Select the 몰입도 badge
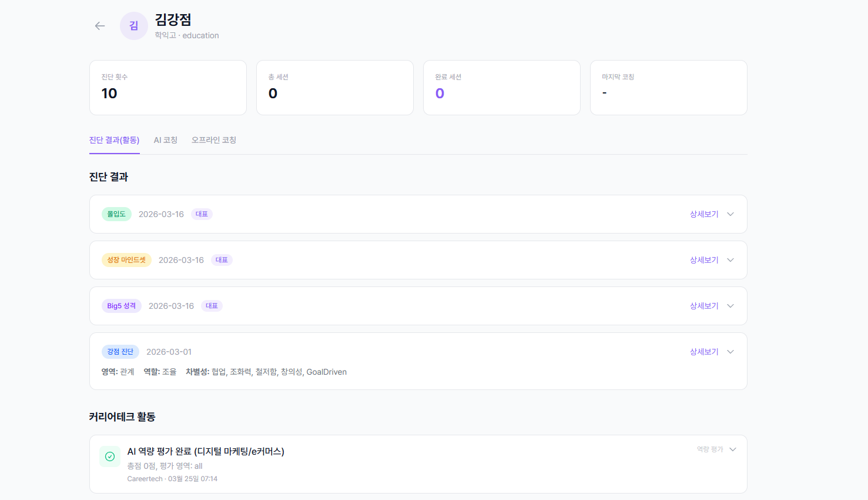Image resolution: width=868 pixels, height=500 pixels. [116, 214]
